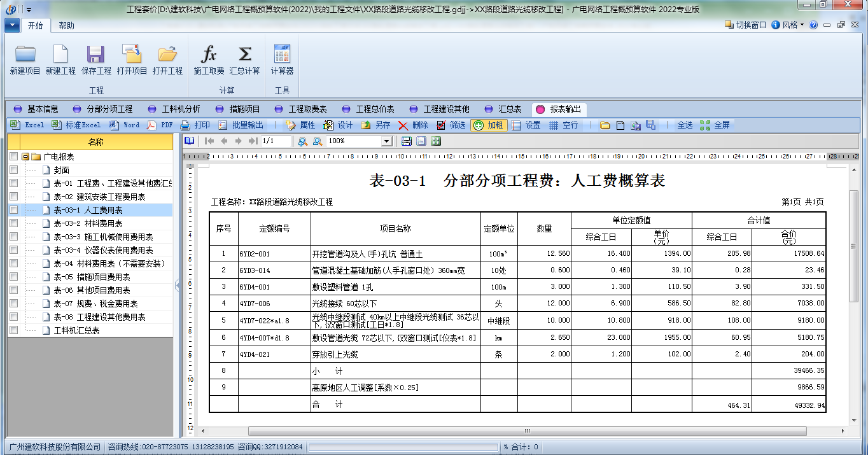
Task: Check the 表-03-2 材料费用表 checkbox
Action: [13, 223]
